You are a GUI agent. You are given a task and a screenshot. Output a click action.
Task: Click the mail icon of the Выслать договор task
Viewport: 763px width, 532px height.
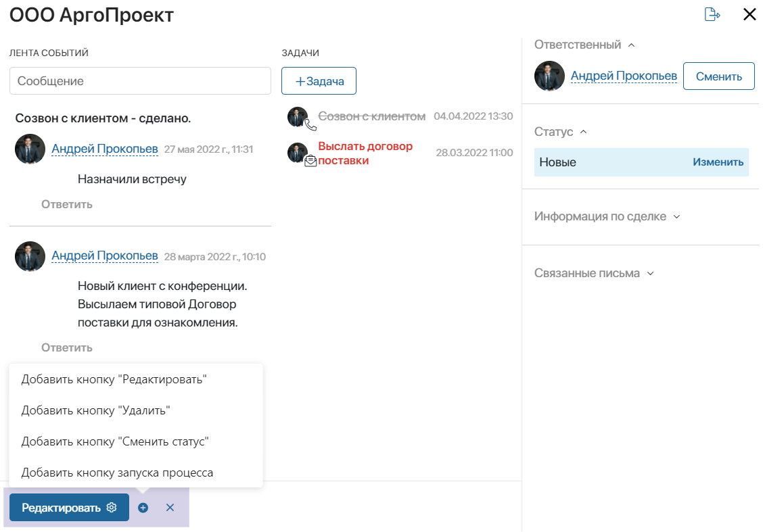click(310, 161)
